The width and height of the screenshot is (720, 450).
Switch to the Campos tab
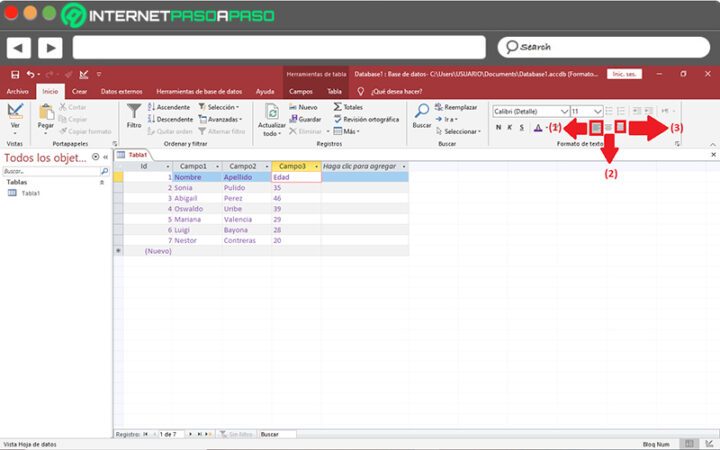click(x=301, y=91)
